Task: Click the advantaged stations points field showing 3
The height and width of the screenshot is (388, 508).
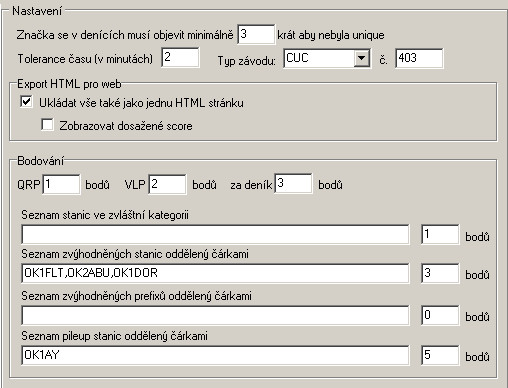Action: click(x=440, y=273)
